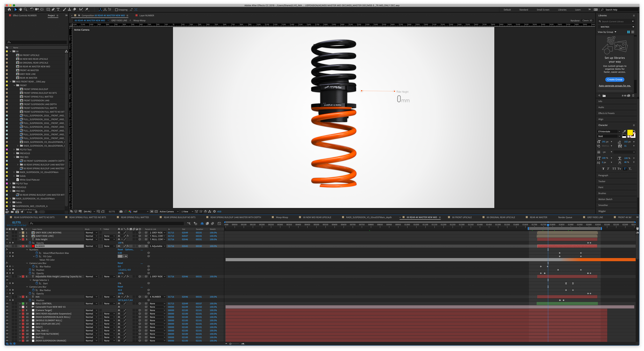Select the Unified Camera tool
This screenshot has height=351, width=644.
click(x=37, y=10)
